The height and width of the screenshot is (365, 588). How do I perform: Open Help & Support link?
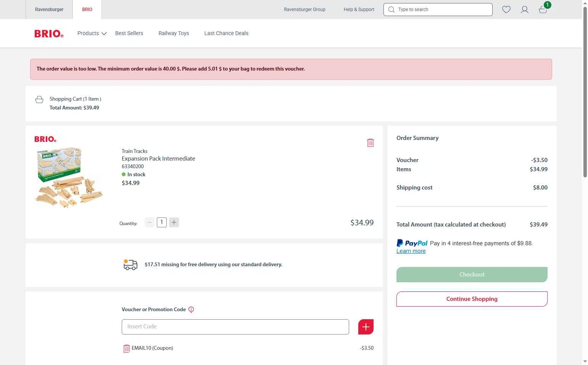point(359,10)
